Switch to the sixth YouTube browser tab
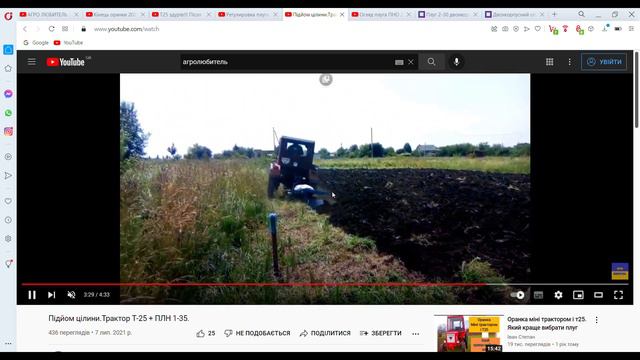The image size is (640, 360). 380,14
